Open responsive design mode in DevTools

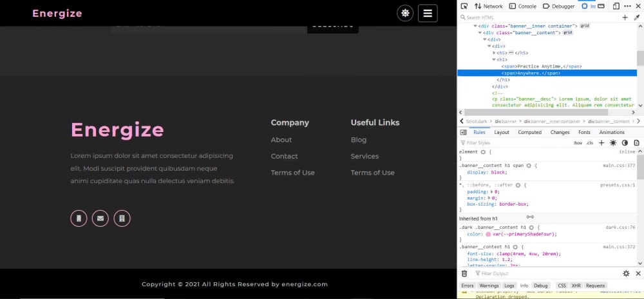(x=616, y=6)
